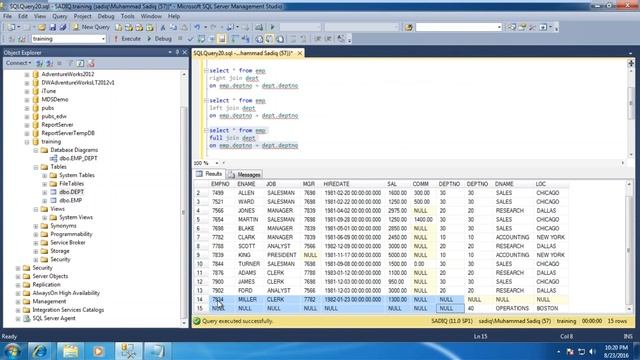This screenshot has width=640, height=360.
Task: Click the OPERATIONS cell in row 15
Action: (512, 309)
